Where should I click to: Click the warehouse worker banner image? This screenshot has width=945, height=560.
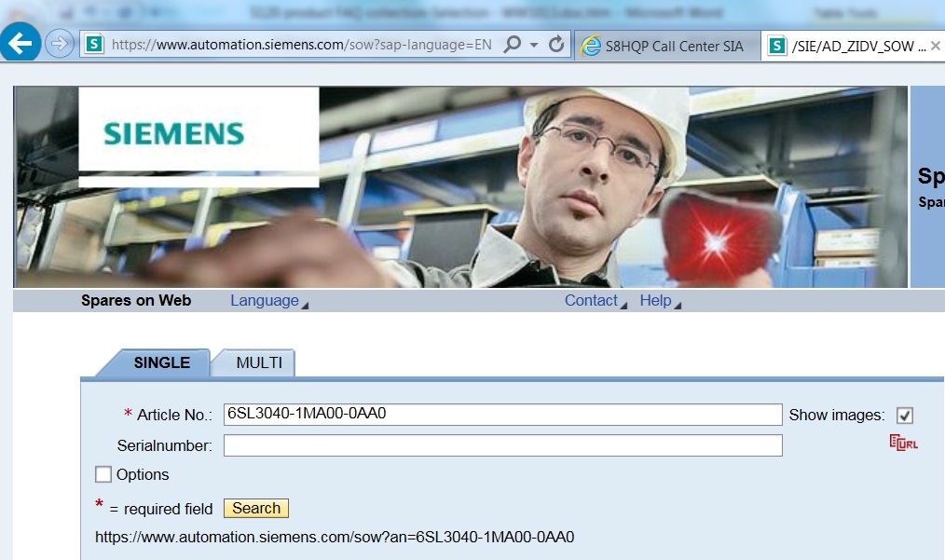[x=460, y=187]
